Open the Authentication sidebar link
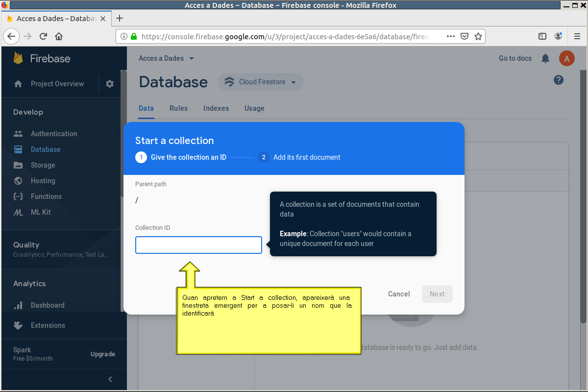 (x=54, y=134)
